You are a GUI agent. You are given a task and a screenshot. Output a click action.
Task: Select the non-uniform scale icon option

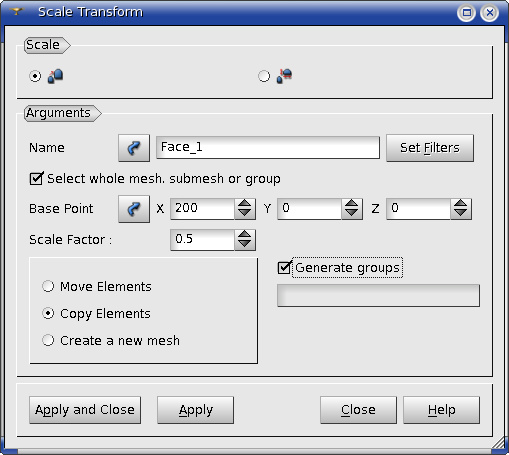click(264, 76)
